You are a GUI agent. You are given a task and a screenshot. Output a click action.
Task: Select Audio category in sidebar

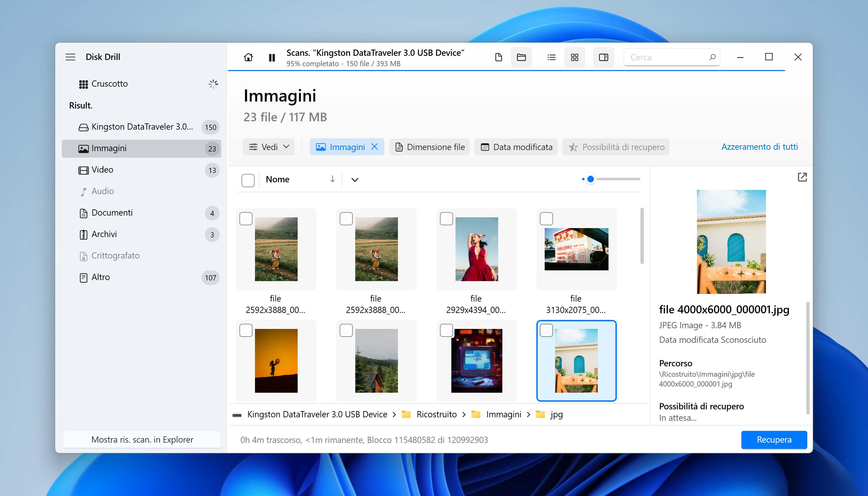click(142, 191)
